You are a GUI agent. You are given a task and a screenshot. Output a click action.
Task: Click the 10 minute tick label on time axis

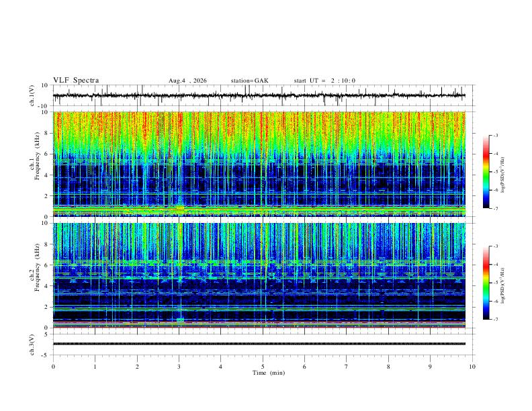click(472, 367)
